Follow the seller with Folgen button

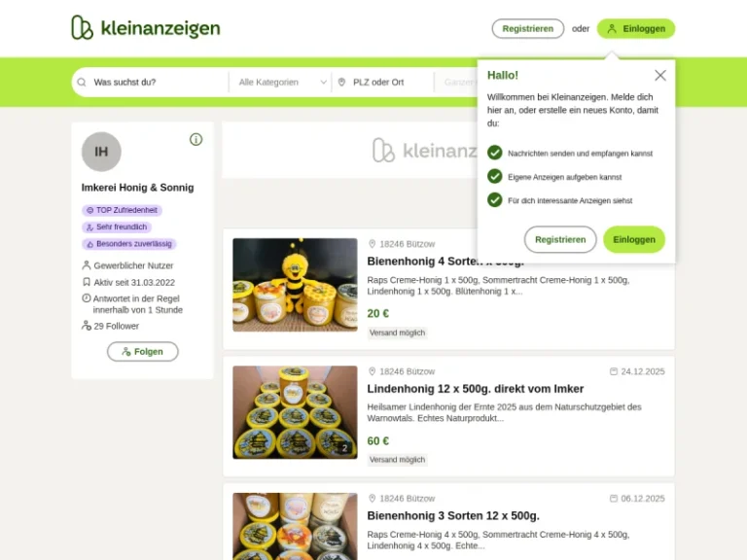(x=142, y=351)
